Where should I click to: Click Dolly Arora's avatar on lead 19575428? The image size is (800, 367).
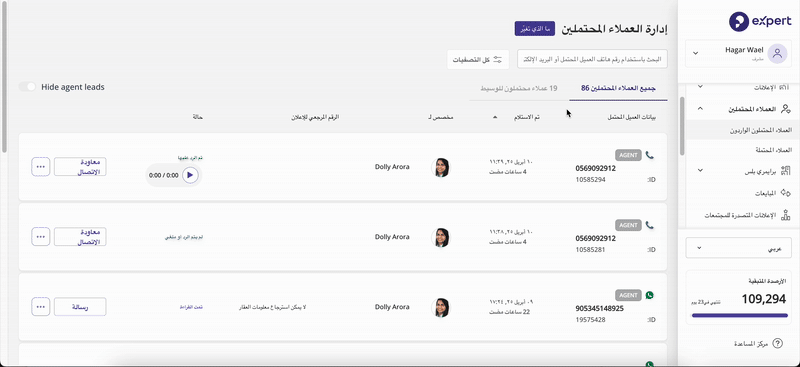440,307
